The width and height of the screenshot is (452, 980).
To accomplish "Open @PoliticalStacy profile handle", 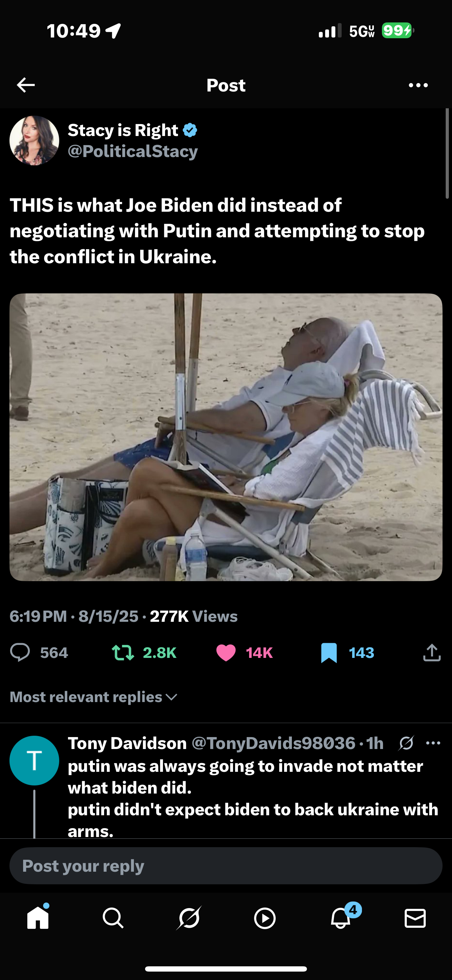I will pyautogui.click(x=133, y=151).
